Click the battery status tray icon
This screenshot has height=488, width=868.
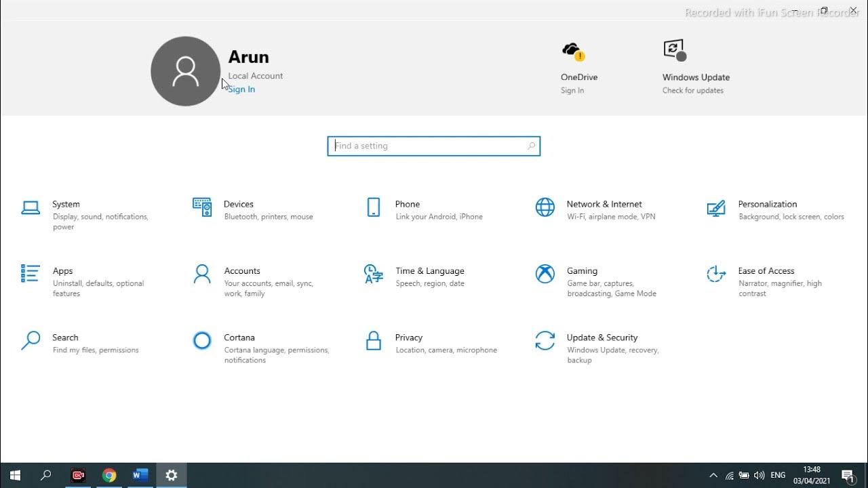[744, 476]
